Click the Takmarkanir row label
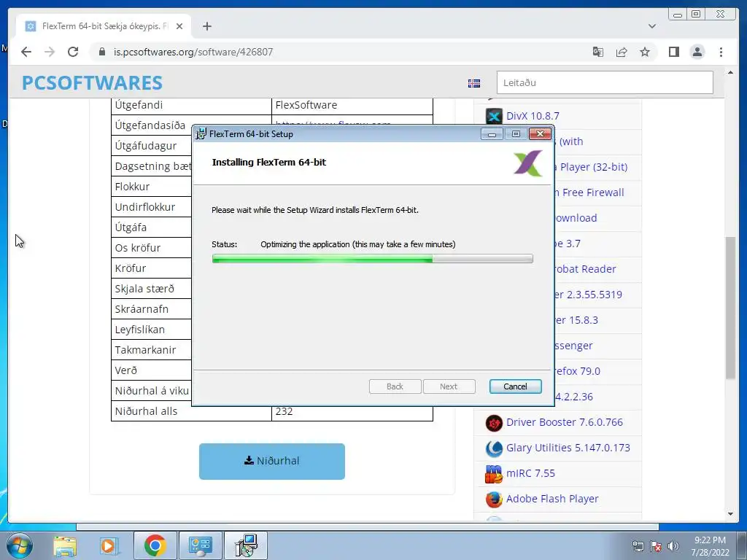 tap(145, 350)
